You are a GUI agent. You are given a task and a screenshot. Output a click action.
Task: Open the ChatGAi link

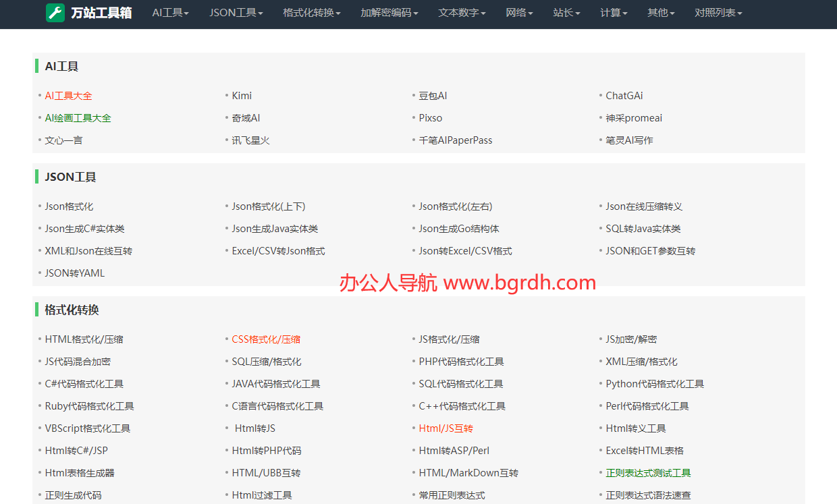624,96
